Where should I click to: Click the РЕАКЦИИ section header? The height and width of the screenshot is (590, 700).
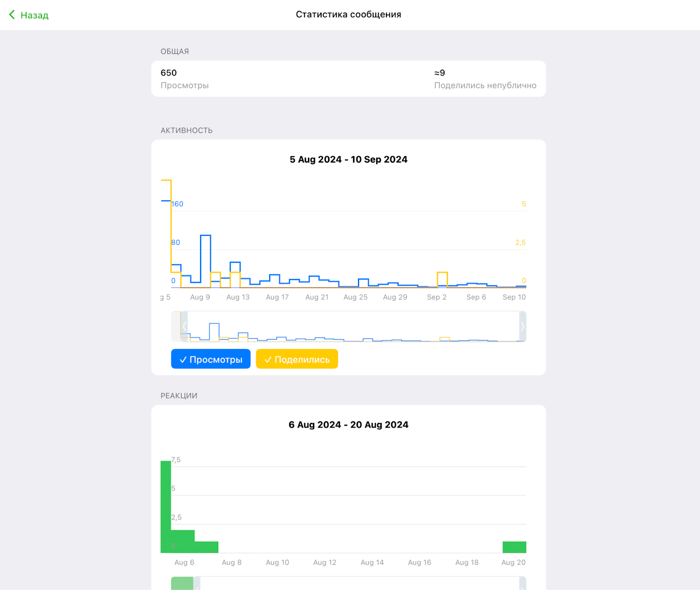point(179,396)
